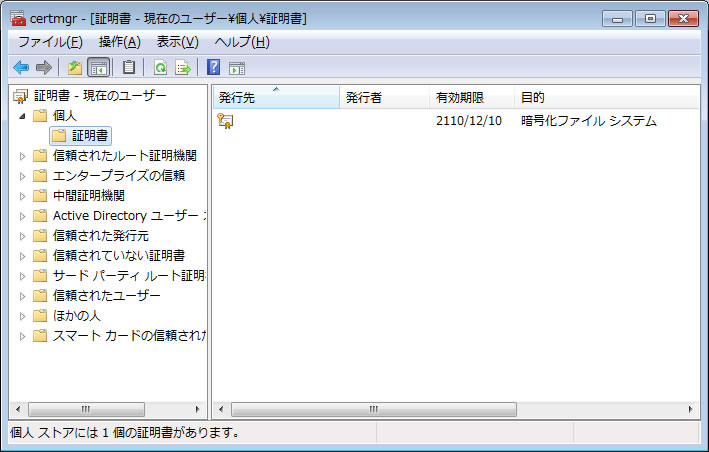Expand 信頼された発行元 node
709x452 pixels.
[22, 236]
